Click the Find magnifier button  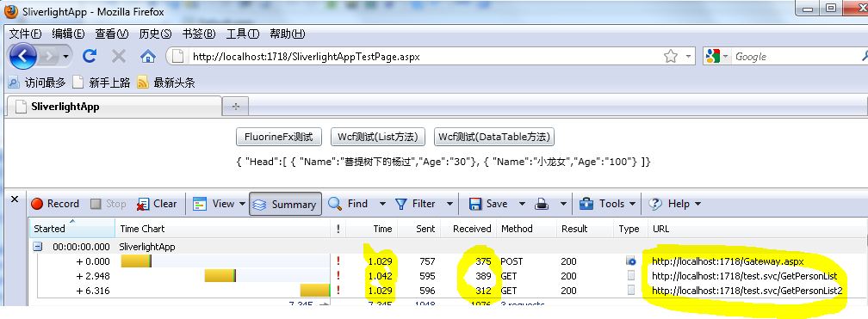[x=348, y=204]
